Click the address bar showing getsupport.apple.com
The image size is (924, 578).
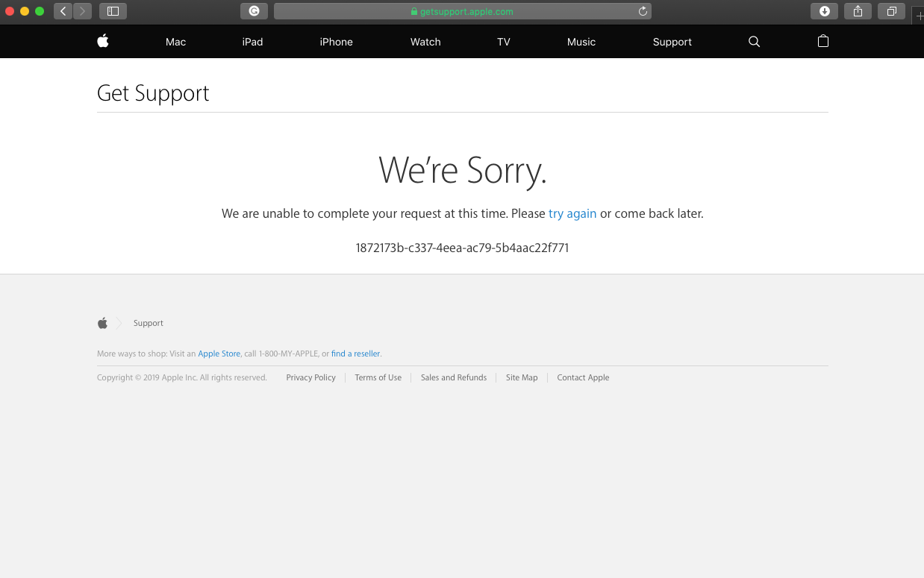462,10
